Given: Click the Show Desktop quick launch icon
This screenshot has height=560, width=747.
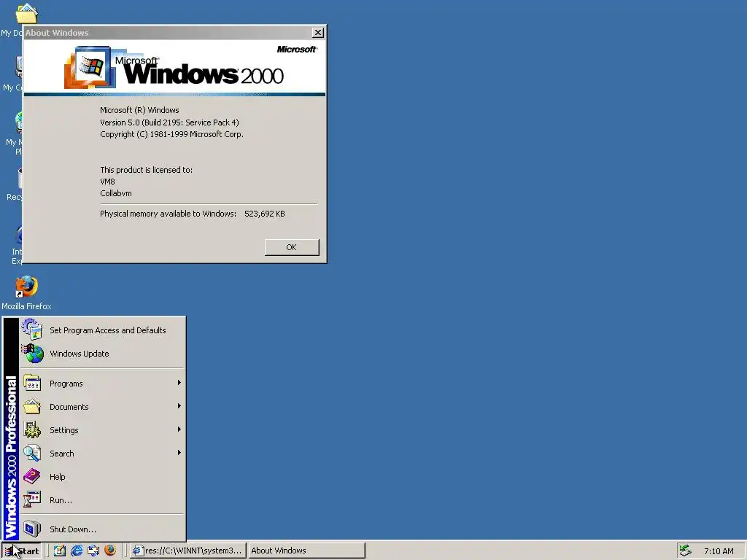Looking at the screenshot, I should pos(60,551).
